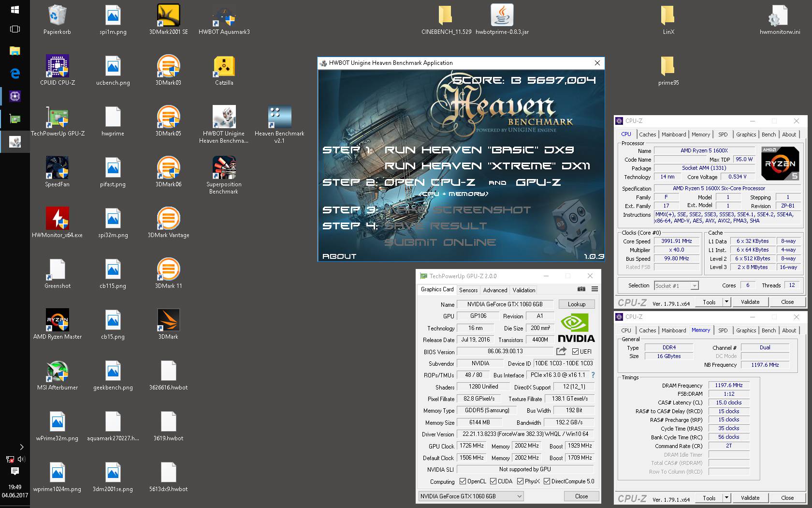Viewport: 812px width, 508px height.
Task: Click Run Heaven Basic DX9 link
Action: tap(479, 150)
